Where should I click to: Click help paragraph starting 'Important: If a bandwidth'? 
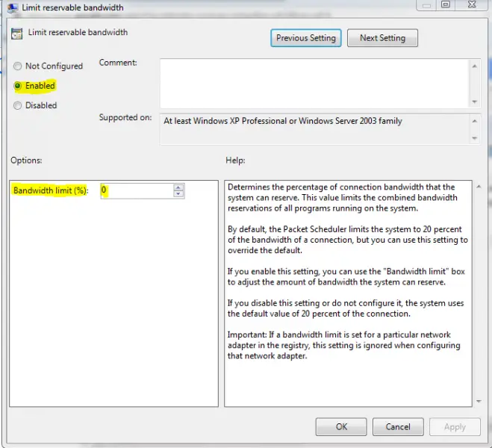(343, 345)
